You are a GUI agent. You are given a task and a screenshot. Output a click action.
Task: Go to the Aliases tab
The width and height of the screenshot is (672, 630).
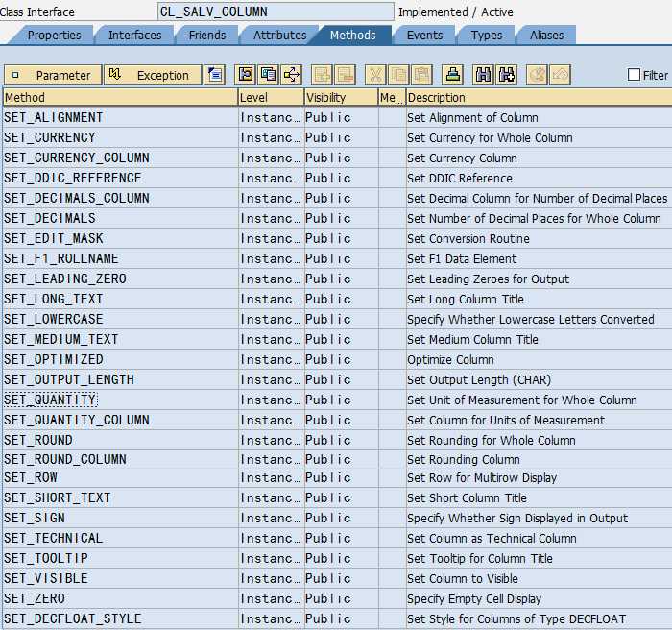(x=546, y=36)
